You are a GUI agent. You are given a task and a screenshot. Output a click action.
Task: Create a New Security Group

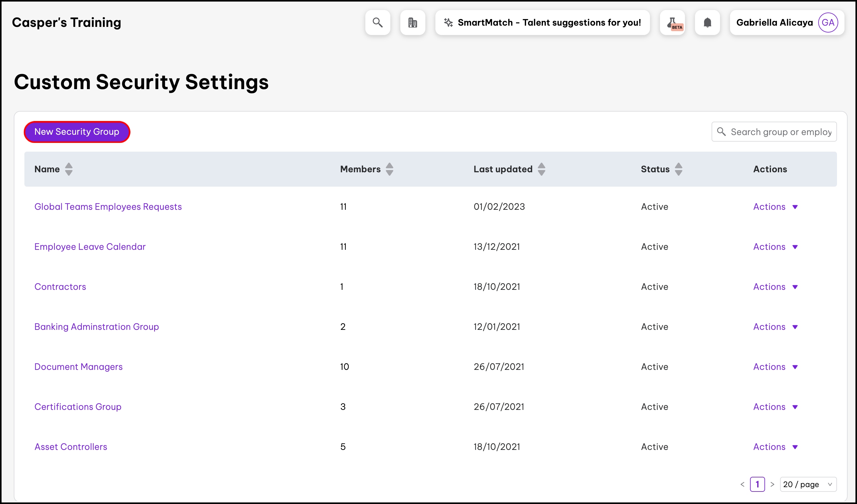77,132
